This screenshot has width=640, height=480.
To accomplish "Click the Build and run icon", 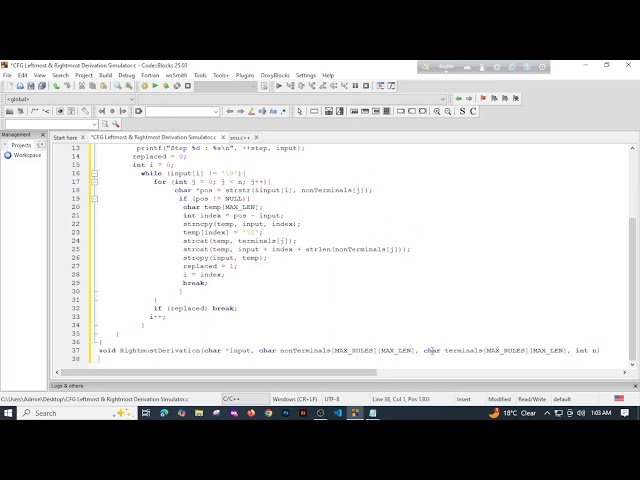I will [x=166, y=86].
